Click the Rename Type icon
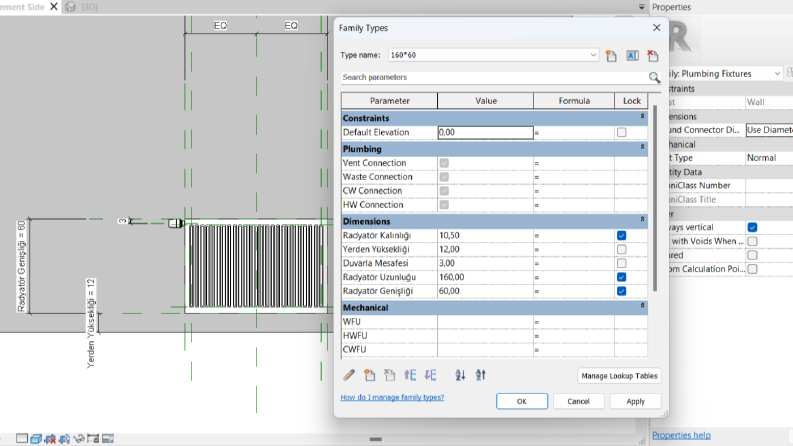 (x=632, y=56)
